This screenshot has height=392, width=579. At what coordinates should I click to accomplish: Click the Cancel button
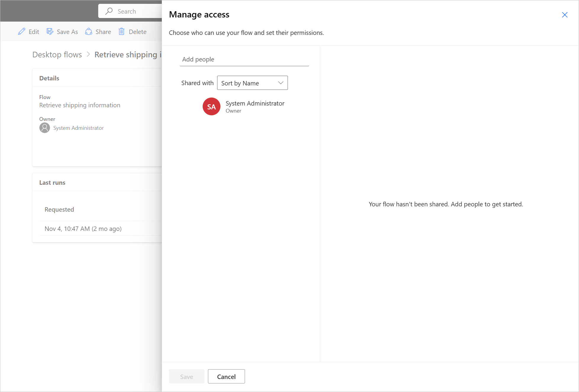226,377
